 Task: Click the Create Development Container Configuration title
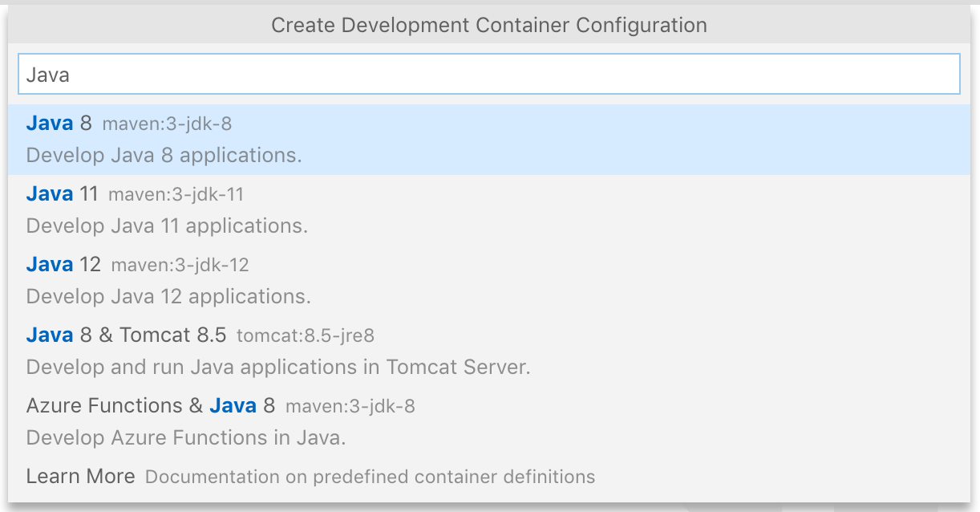[x=490, y=25]
